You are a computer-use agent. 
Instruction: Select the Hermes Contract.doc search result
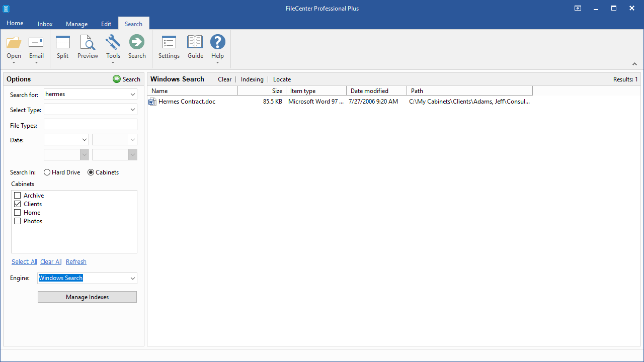pyautogui.click(x=187, y=101)
